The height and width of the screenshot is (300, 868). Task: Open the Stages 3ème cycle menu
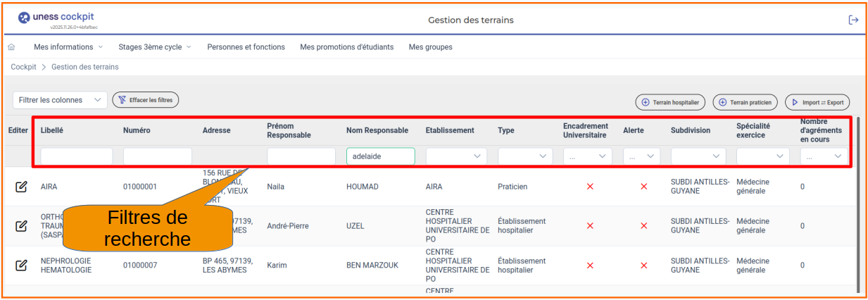pos(154,47)
